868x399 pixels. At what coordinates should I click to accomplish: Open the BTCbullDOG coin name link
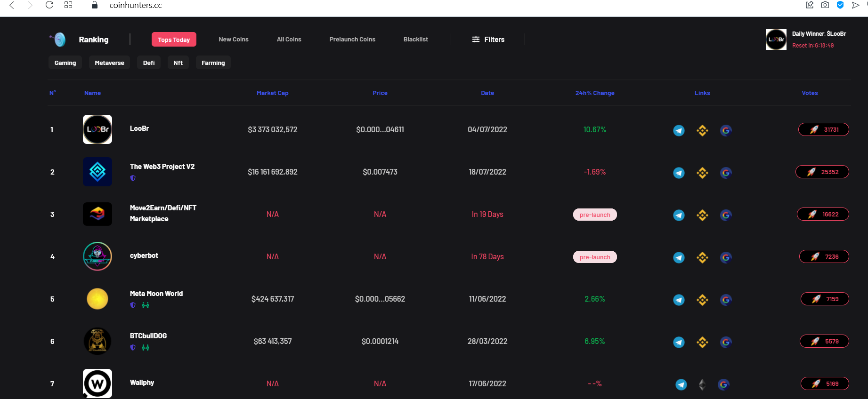(x=148, y=336)
